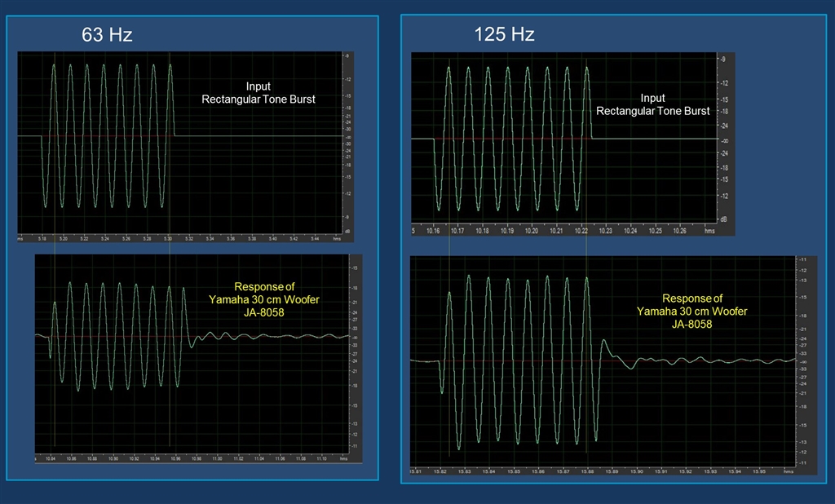This screenshot has height=504, width=835.
Task: Click the 10.25 time tick on the ruler
Action: point(655,232)
